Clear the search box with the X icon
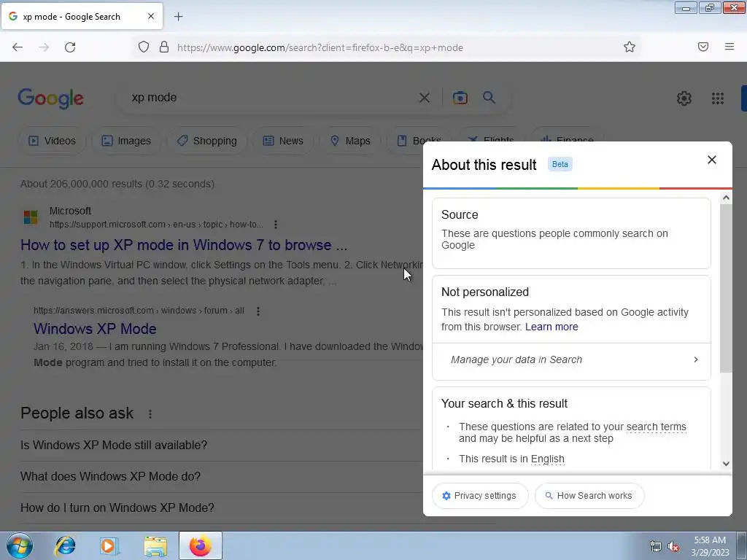The width and height of the screenshot is (747, 560). pos(424,98)
